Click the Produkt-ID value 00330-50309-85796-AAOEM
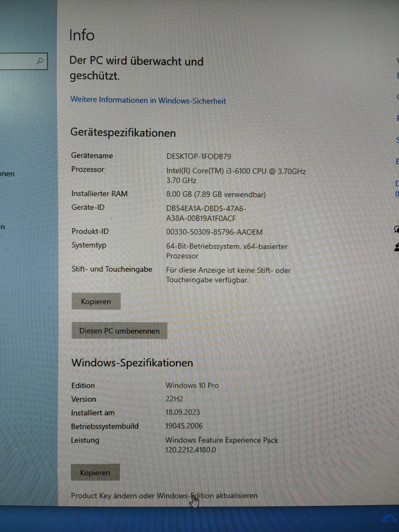Screen dimensions: 399x532 (214, 232)
